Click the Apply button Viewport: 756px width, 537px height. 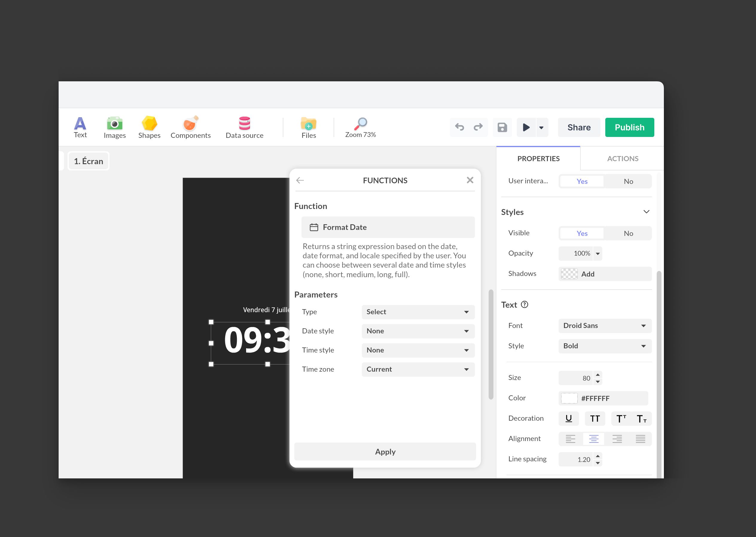tap(385, 452)
